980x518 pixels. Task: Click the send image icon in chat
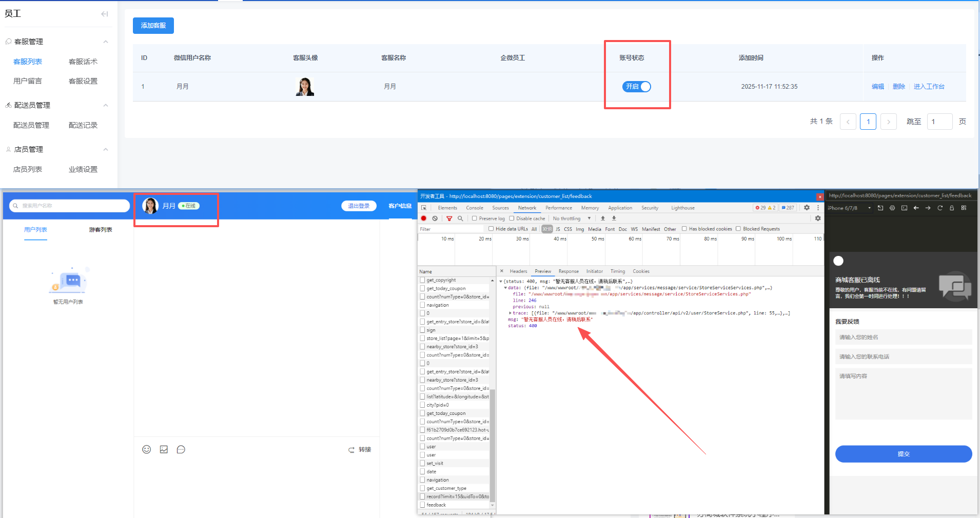164,450
